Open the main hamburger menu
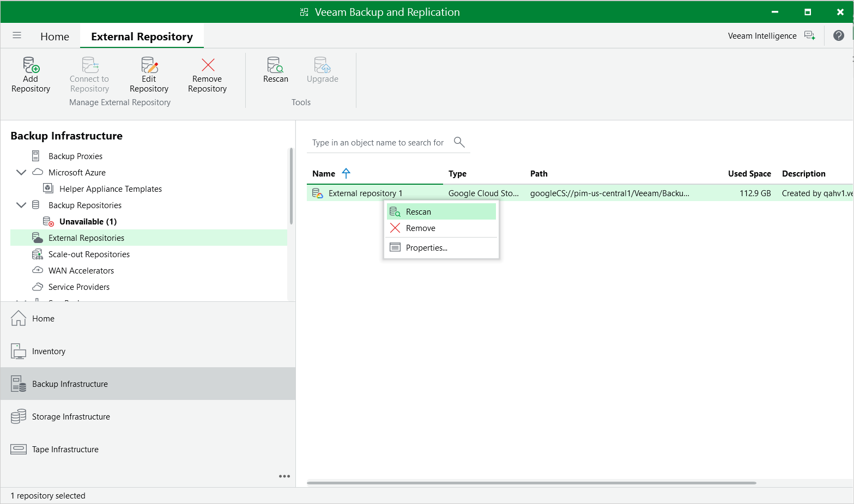Screen dimensions: 854x504 coord(17,35)
